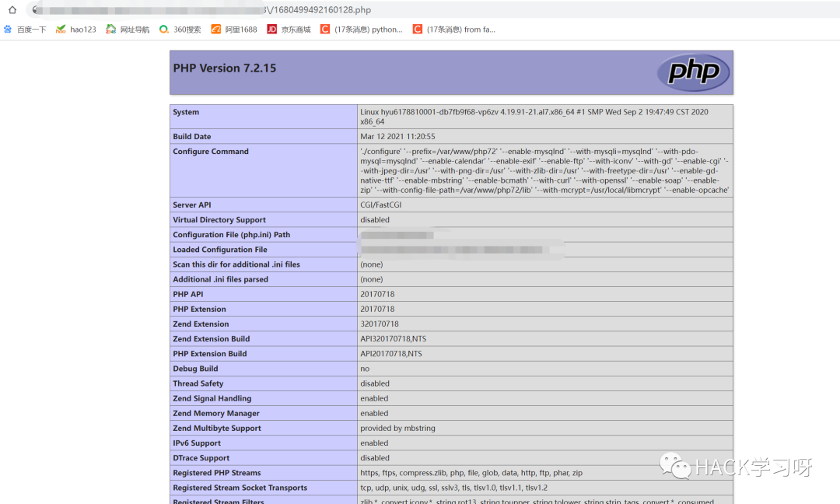Open the 京东商城 bookmark
The height and width of the screenshot is (504, 840).
point(289,30)
